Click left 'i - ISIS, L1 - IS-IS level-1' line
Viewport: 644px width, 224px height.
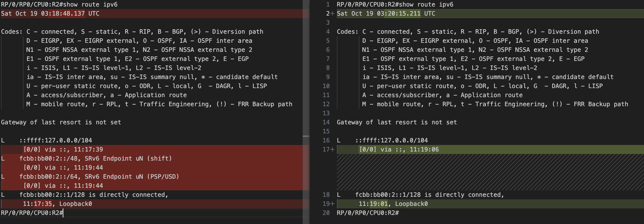(114, 68)
